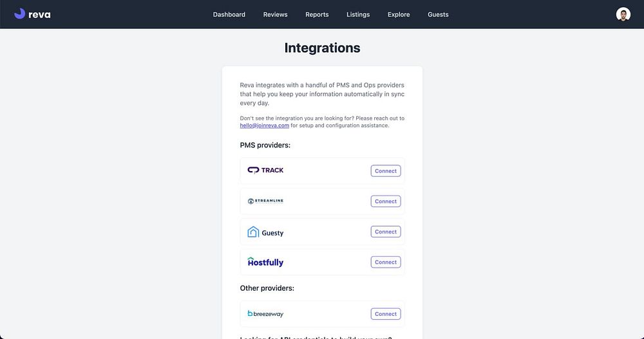Image resolution: width=644 pixels, height=339 pixels.
Task: Select the Explore nav item
Action: pyautogui.click(x=399, y=14)
